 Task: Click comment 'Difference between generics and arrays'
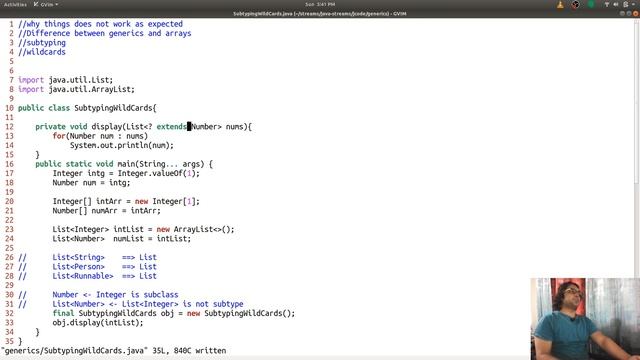pos(104,33)
